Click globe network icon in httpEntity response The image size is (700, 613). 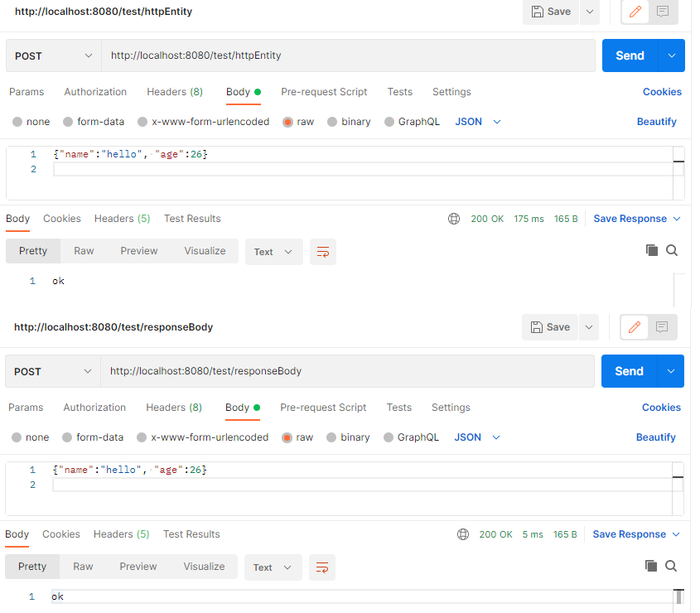454,219
